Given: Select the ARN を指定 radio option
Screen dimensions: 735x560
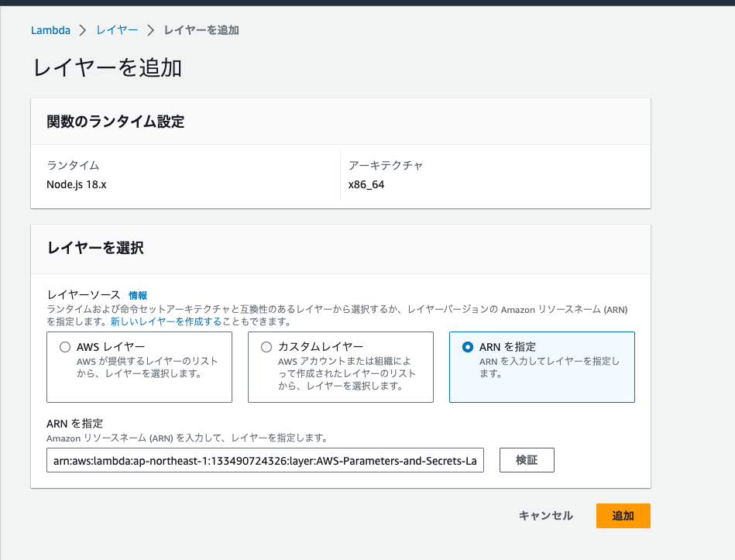Looking at the screenshot, I should tap(467, 347).
